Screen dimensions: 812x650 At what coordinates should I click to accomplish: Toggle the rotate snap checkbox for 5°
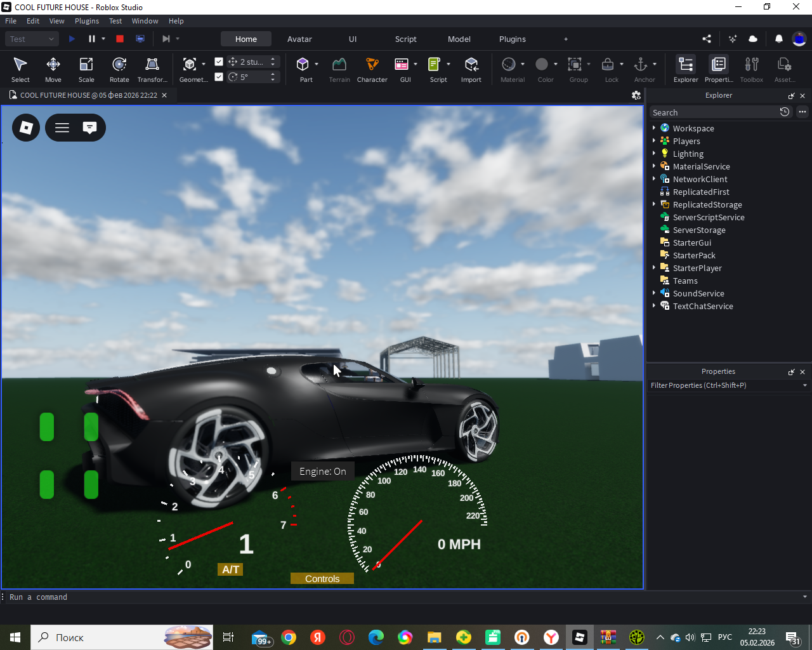point(219,77)
